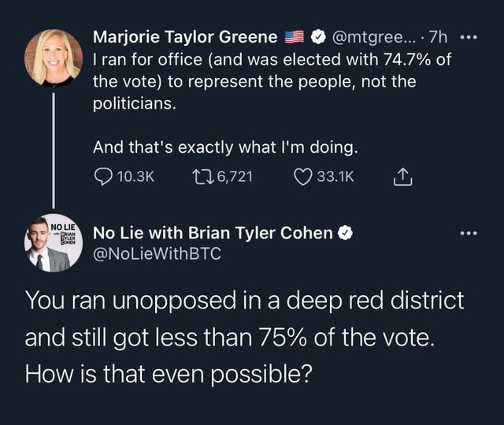Image resolution: width=504 pixels, height=425 pixels.
Task: Click the Marjorie Taylor Greene display name
Action: point(185,37)
